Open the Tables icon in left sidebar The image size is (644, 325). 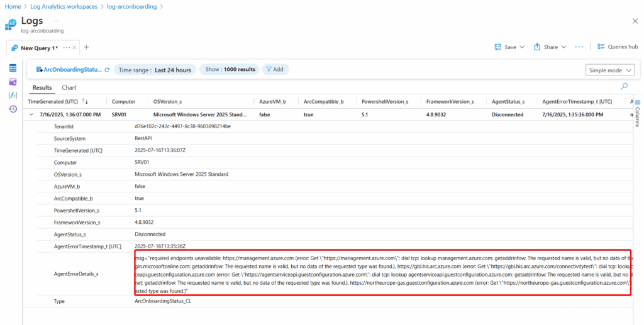coord(13,68)
